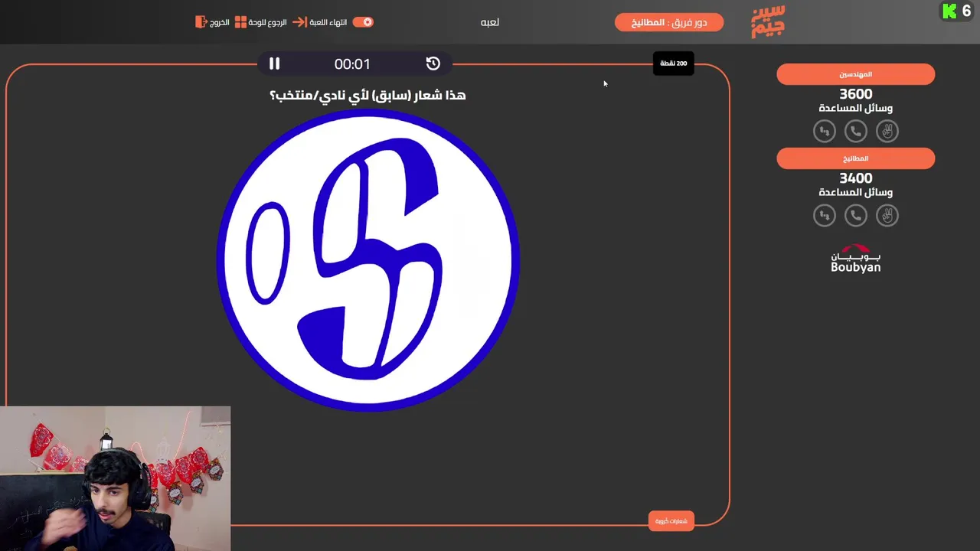
Task: Toggle the orange switch in the top bar
Action: point(363,22)
